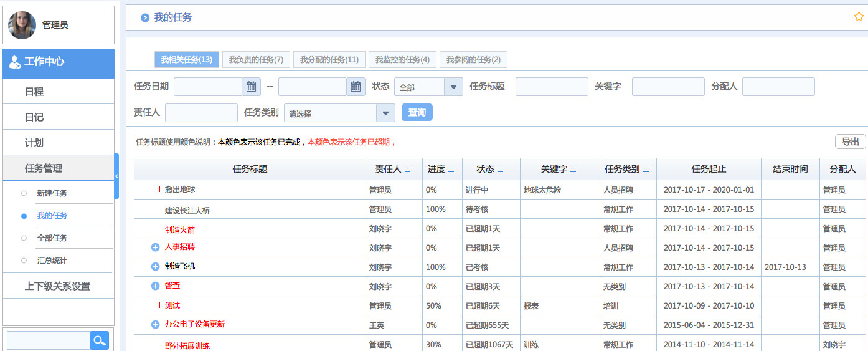Expand subtasks of 人事招聘
The width and height of the screenshot is (868, 351).
pyautogui.click(x=156, y=248)
